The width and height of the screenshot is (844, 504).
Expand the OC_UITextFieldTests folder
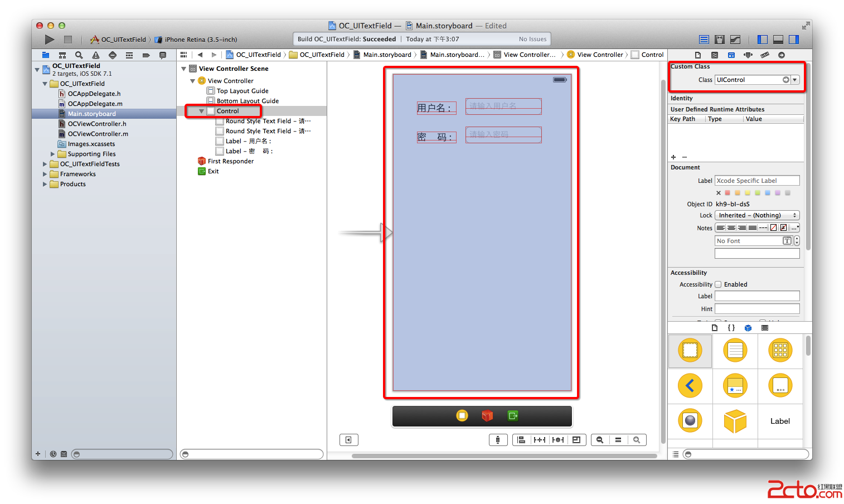tap(45, 164)
